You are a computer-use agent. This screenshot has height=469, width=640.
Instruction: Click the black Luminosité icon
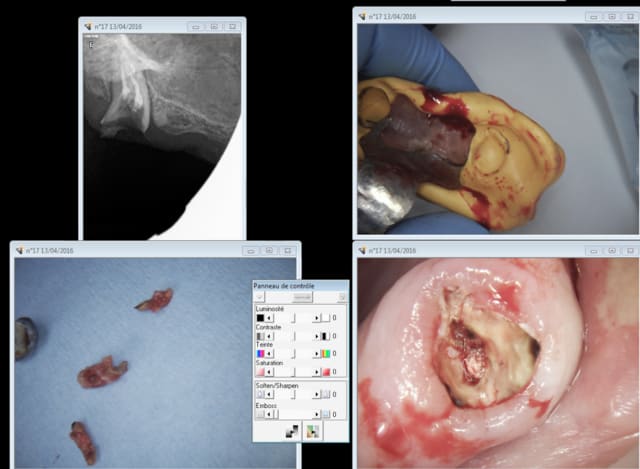(x=259, y=318)
